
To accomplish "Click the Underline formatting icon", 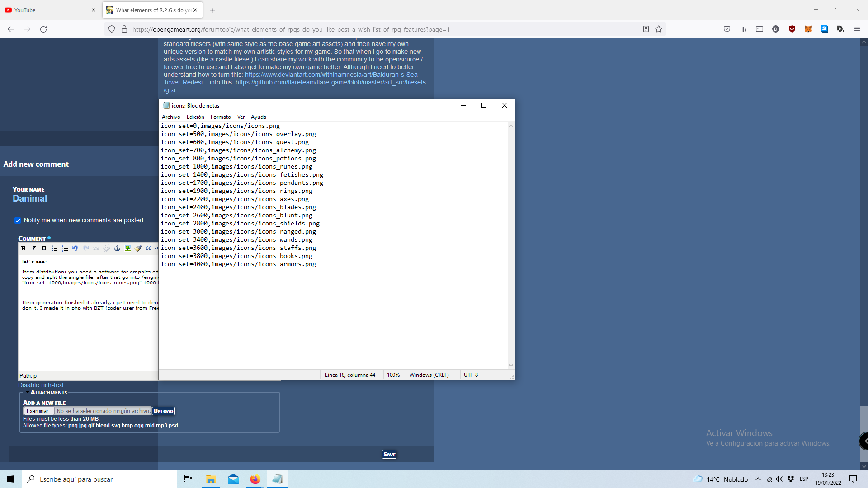I will coord(43,249).
